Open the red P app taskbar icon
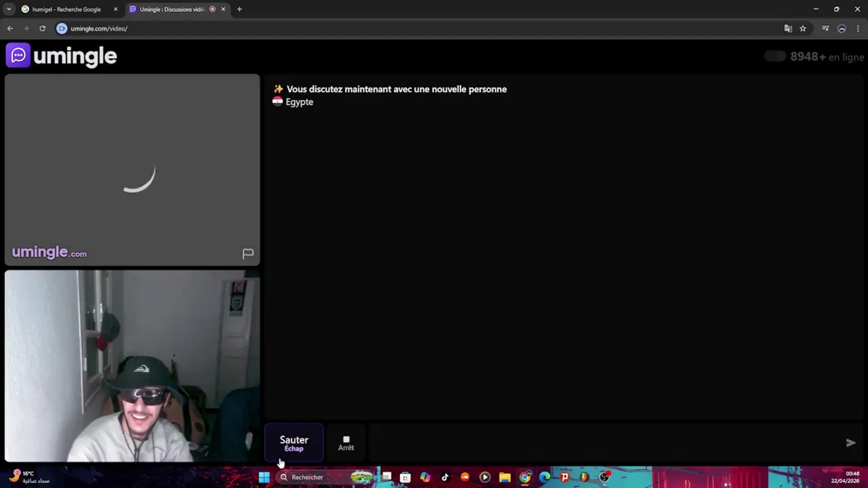This screenshot has height=488, width=868. click(x=564, y=477)
